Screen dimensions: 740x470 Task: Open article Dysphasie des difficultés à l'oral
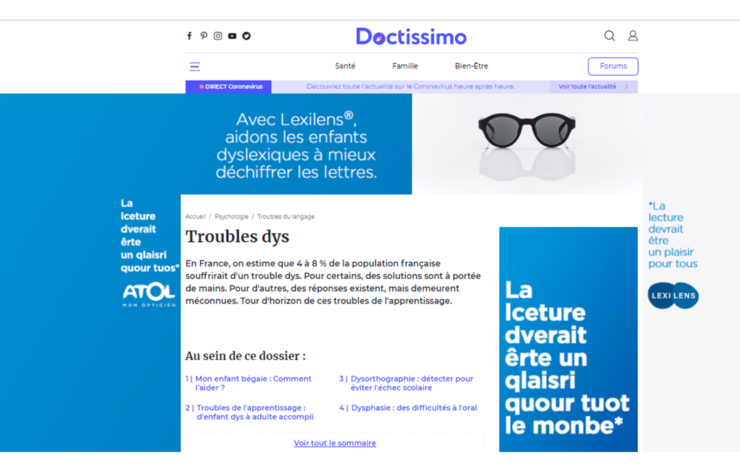click(x=414, y=408)
